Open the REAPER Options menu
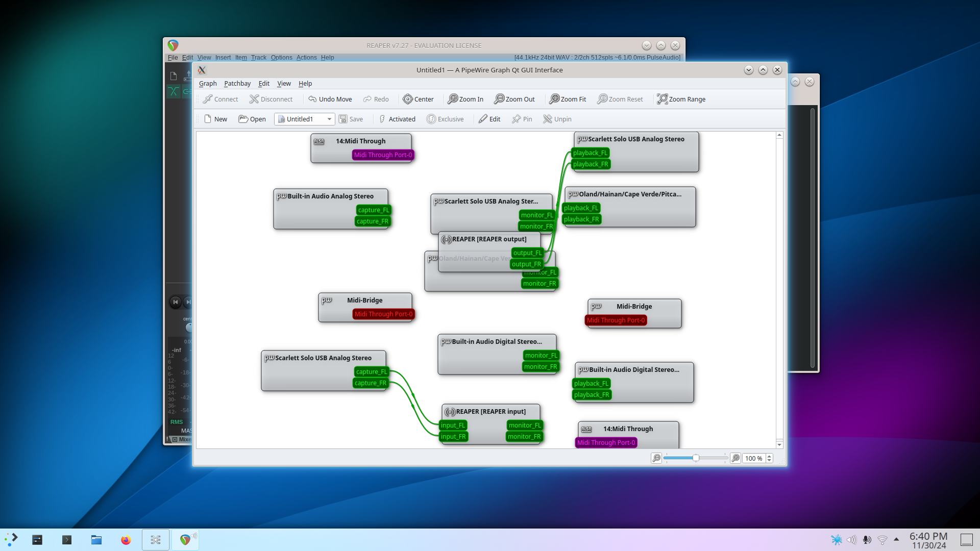Screen dimensions: 980x551 282,58
